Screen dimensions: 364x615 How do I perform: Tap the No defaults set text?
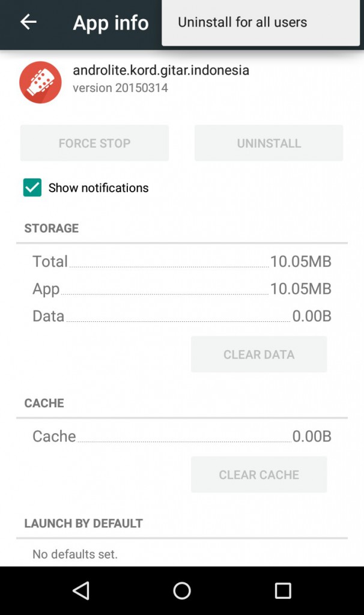75,554
